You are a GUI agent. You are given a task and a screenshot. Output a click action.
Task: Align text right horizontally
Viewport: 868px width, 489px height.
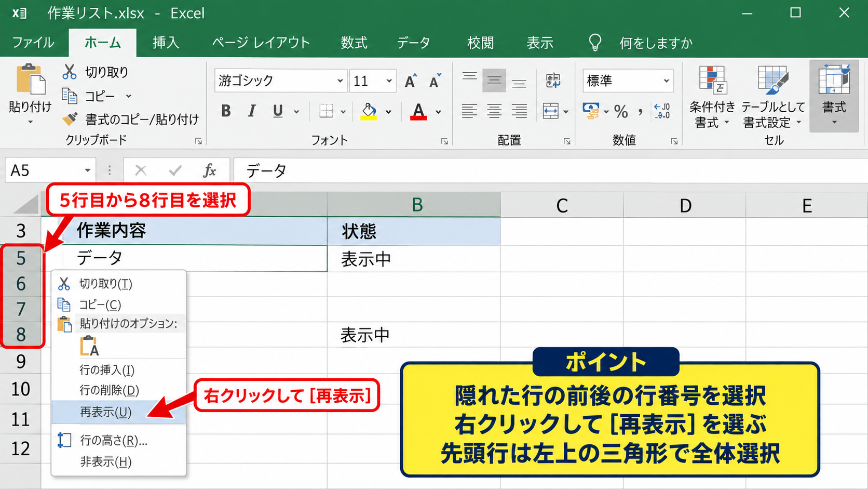pyautogui.click(x=519, y=111)
